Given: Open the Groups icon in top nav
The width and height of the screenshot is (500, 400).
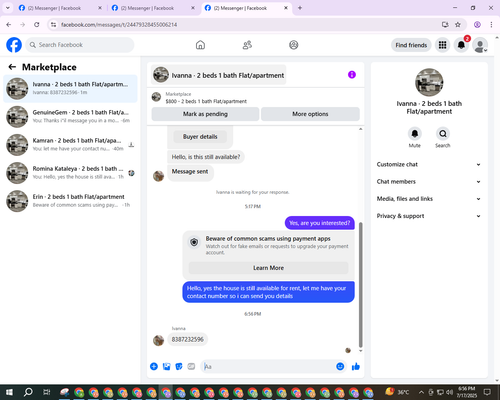Looking at the screenshot, I should tap(294, 45).
